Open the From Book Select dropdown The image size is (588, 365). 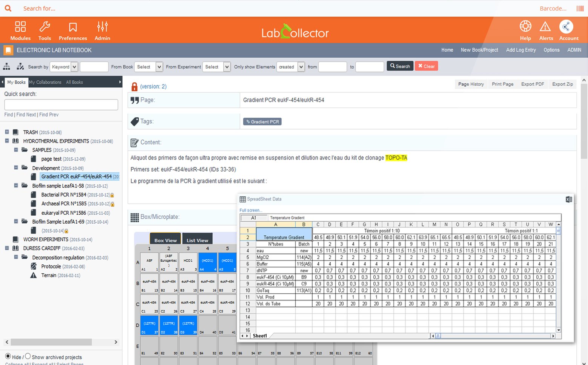pyautogui.click(x=149, y=67)
